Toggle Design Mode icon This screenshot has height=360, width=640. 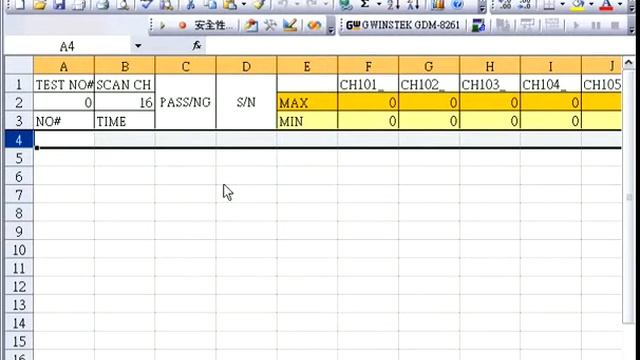290,26
